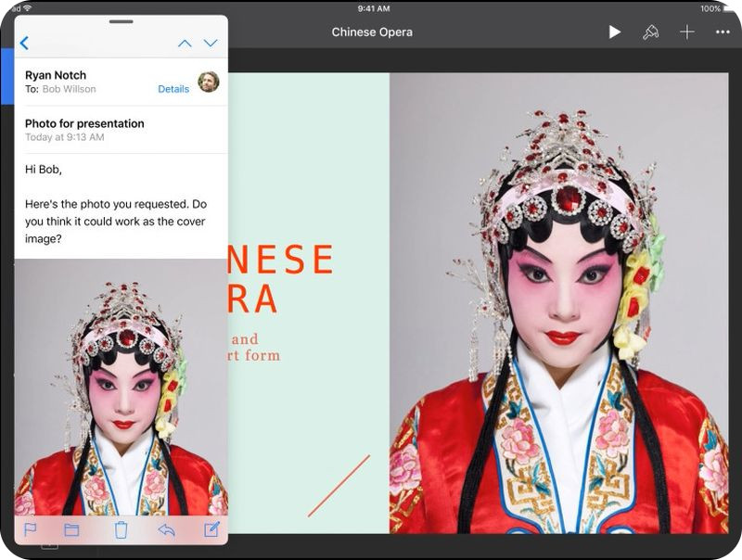The width and height of the screenshot is (742, 560).
Task: Open the Format paintbrush panel
Action: coord(650,32)
